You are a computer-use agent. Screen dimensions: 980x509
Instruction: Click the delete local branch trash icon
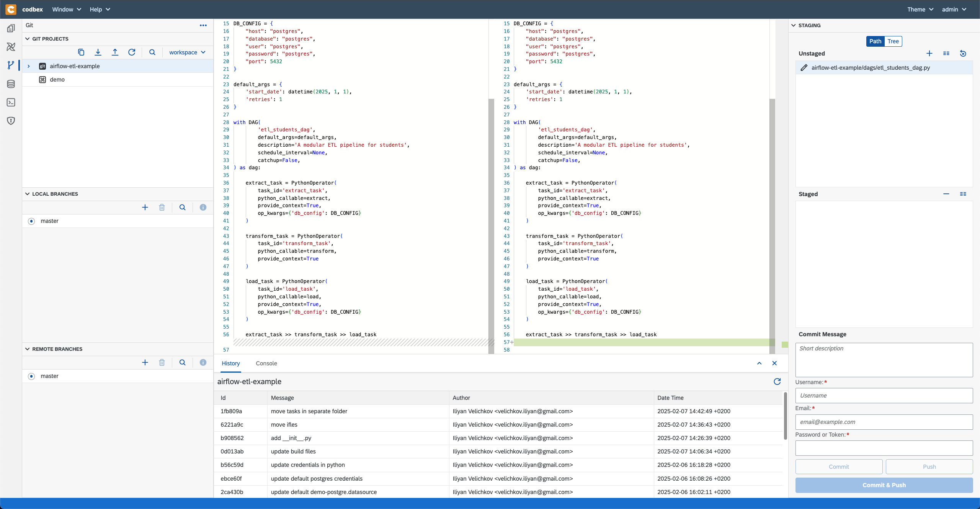162,208
